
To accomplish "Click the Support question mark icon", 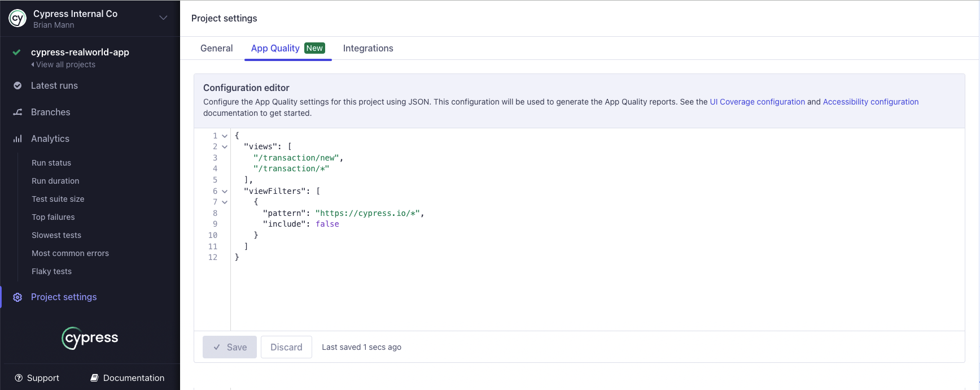I will [19, 378].
